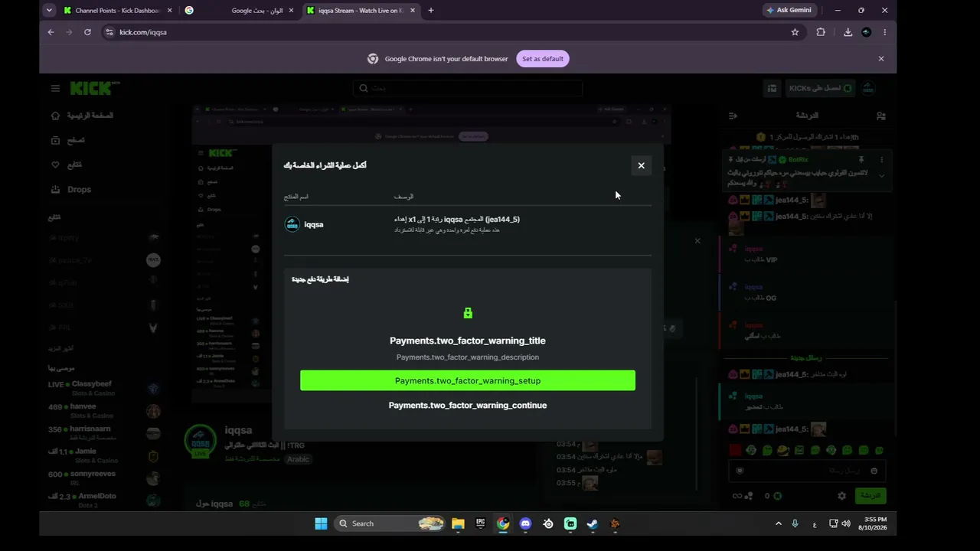The height and width of the screenshot is (551, 980).
Task: Click the green lock icon in dialog
Action: click(x=468, y=313)
